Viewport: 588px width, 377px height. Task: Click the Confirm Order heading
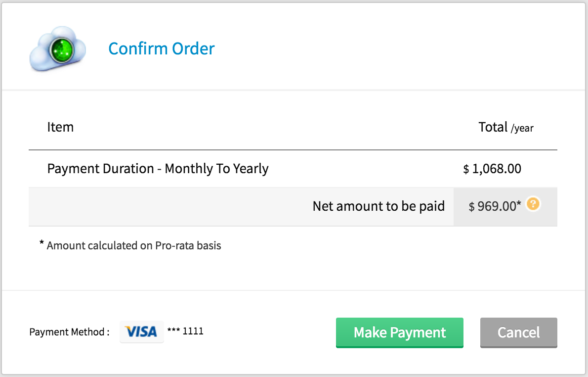162,48
